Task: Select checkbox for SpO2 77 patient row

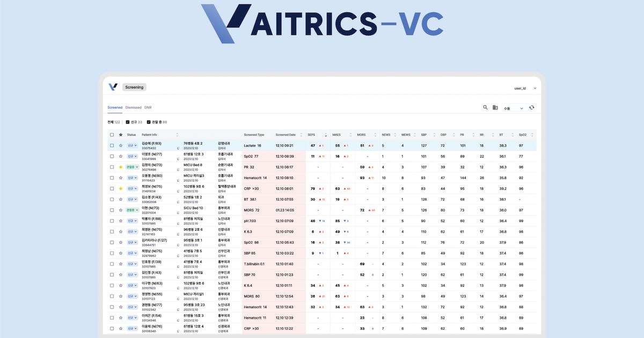Action: [112, 156]
